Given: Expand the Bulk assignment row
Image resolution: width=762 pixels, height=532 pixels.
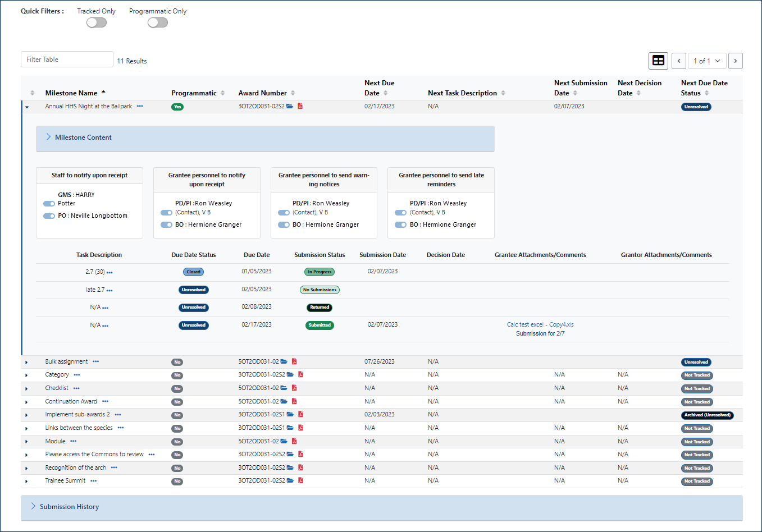Looking at the screenshot, I should (26, 362).
